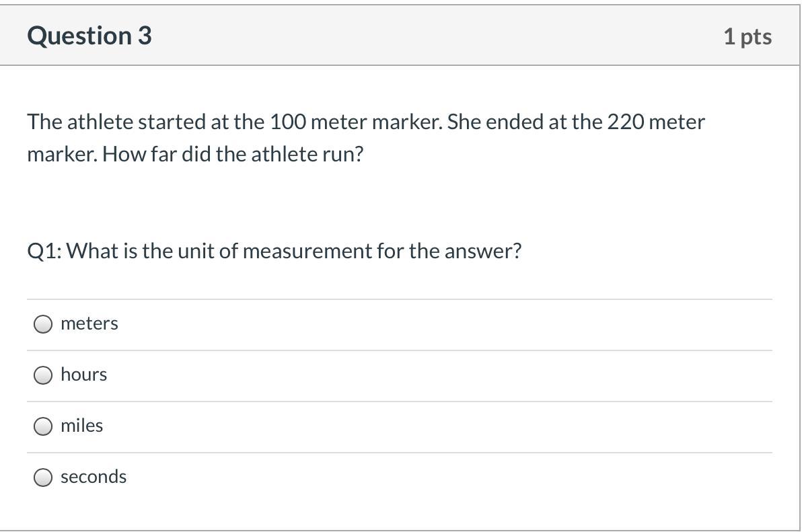Viewport: 802px width, 532px height.
Task: Click the 'meters' answer label text
Action: [89, 324]
